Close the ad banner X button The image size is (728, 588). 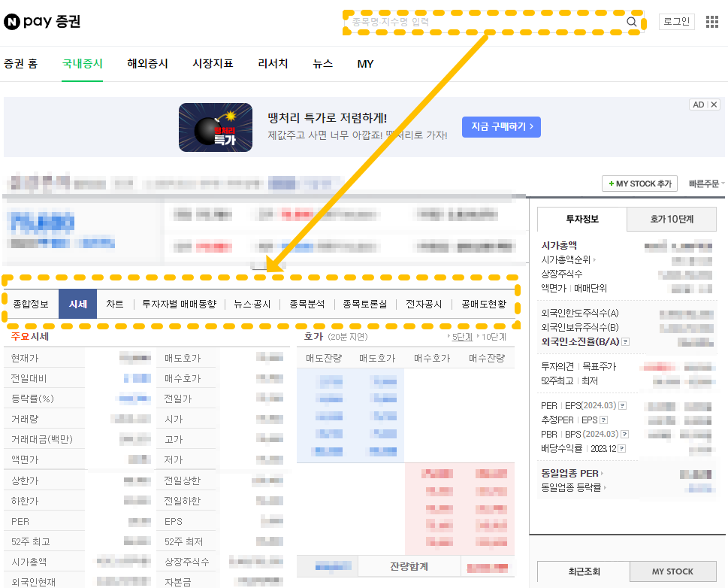tap(714, 105)
